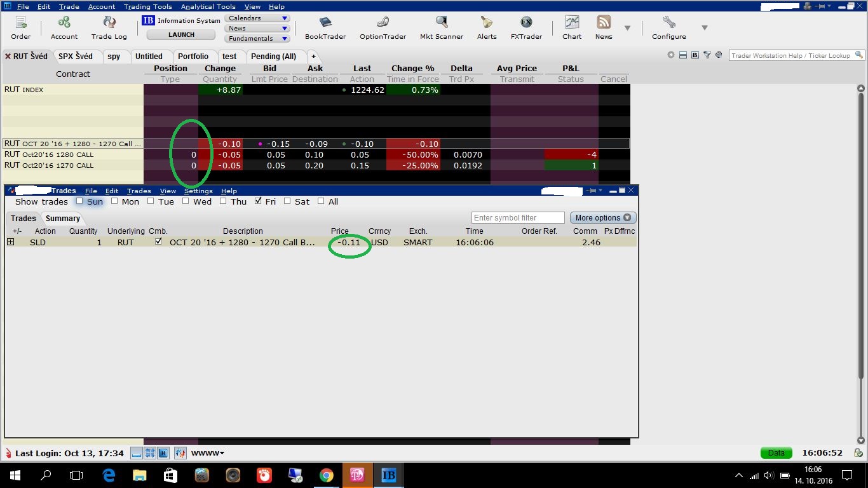Image resolution: width=868 pixels, height=488 pixels.
Task: Expand the arrow right of the News icon
Action: point(628,28)
